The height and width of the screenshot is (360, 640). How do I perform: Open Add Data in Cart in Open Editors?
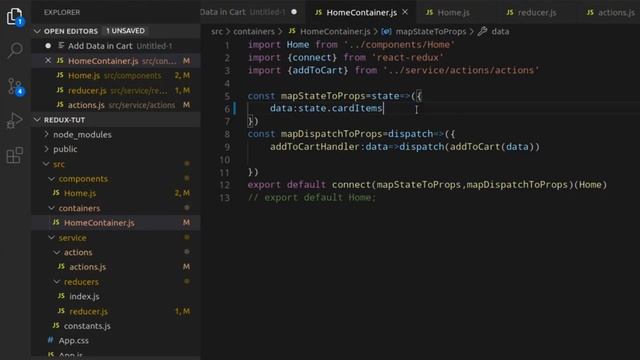pos(116,46)
